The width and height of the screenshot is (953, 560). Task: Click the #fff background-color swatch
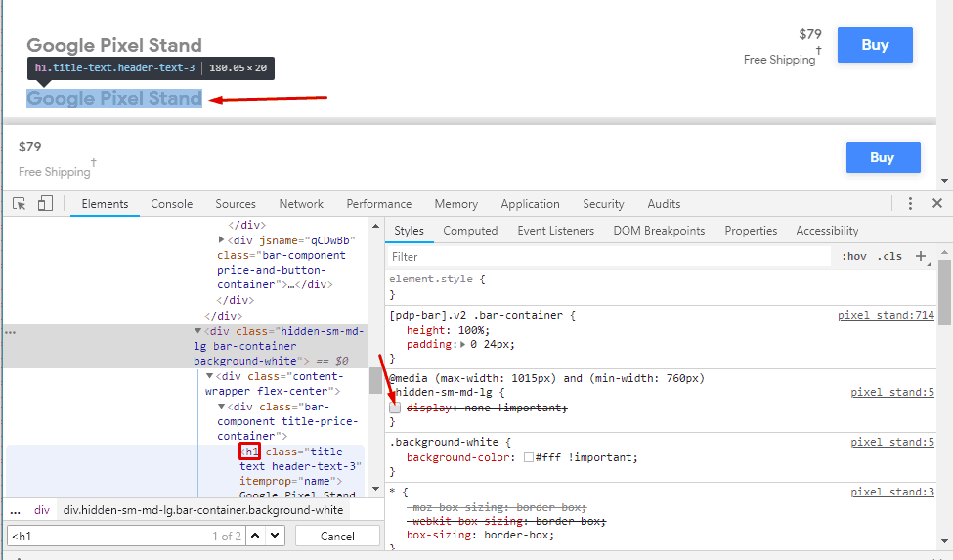tap(529, 457)
